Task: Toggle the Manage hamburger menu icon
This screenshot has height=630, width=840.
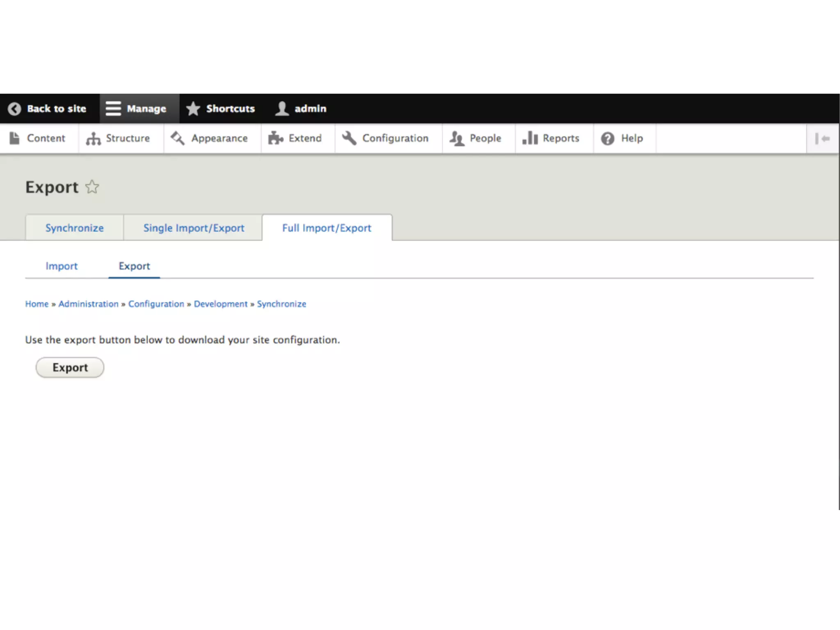Action: pos(113,109)
